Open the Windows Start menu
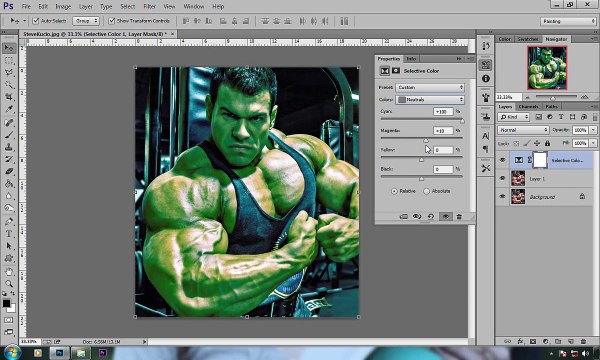The width and height of the screenshot is (600, 360). (12, 352)
